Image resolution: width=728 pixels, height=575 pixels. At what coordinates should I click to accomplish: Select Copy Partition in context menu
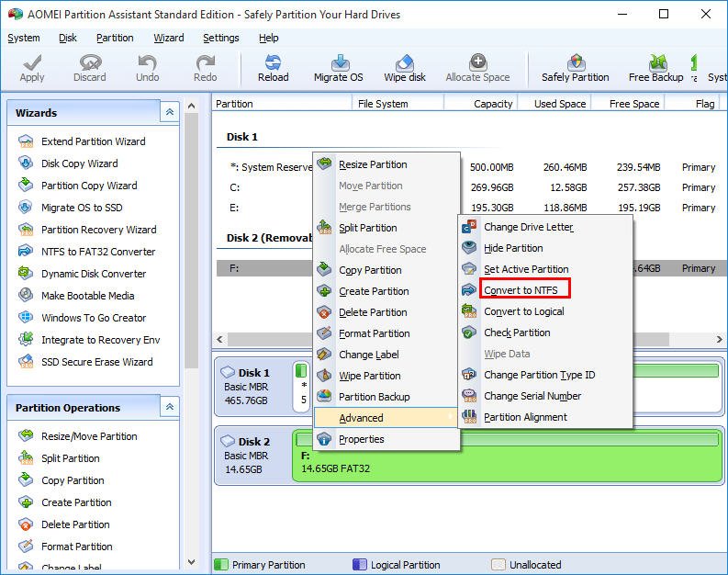click(386, 270)
